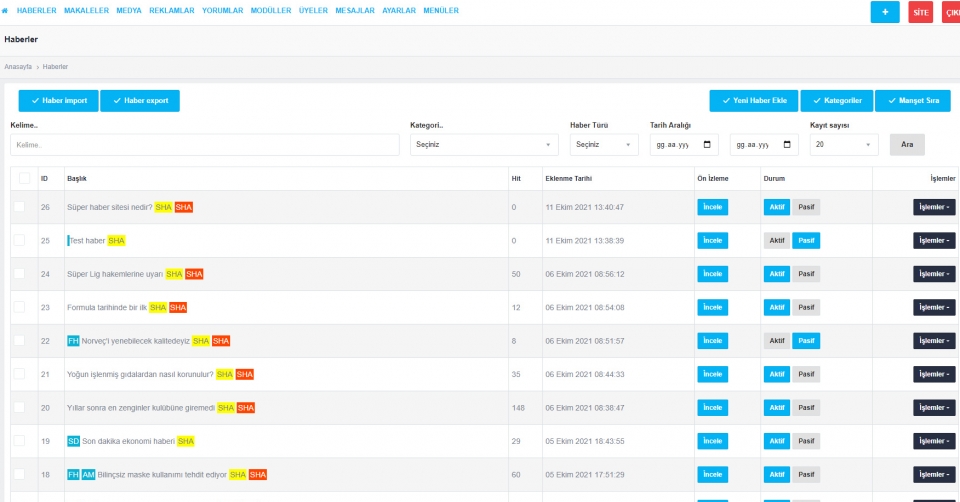
Task: Open the end date calendar picker
Action: (789, 145)
